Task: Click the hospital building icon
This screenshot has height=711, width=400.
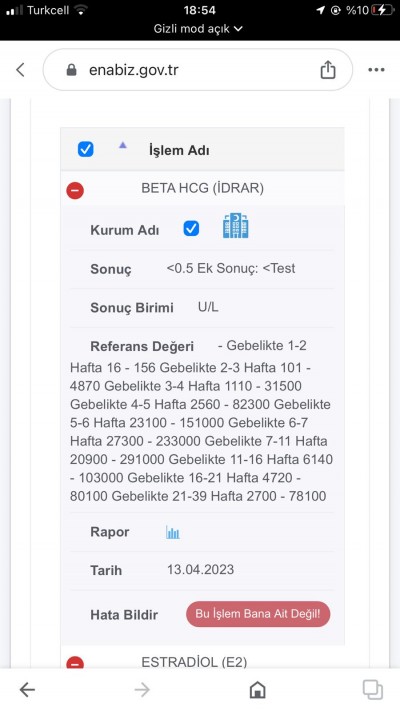Action: click(x=235, y=226)
